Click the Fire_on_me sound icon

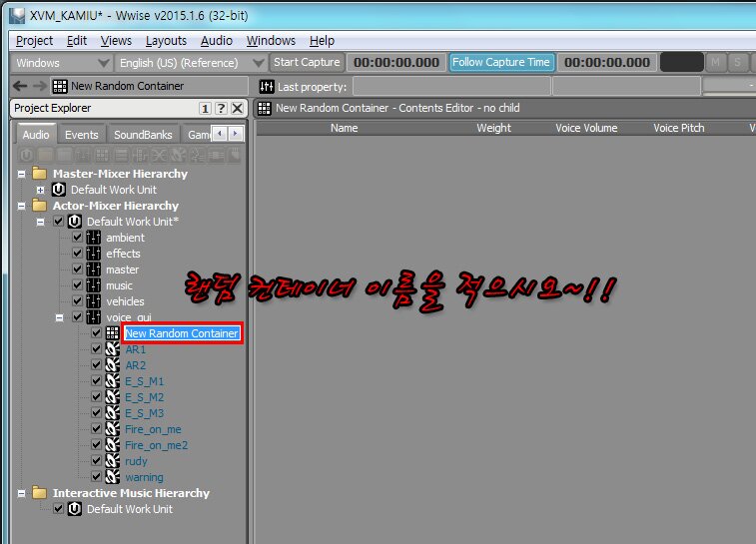pyautogui.click(x=112, y=429)
